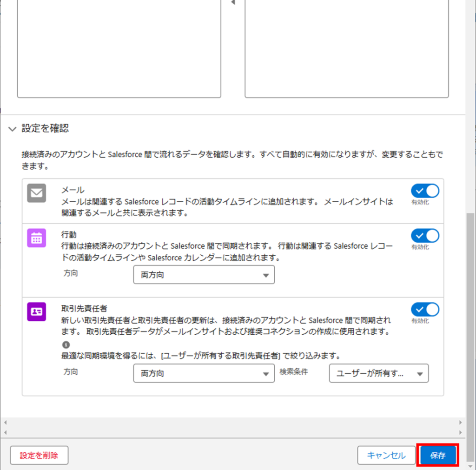Click the left empty list box
Screen dimensions: 476x470
coord(119,48)
